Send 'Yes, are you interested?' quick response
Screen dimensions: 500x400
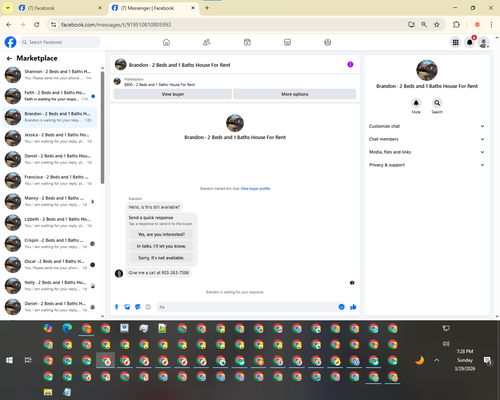[x=161, y=234]
